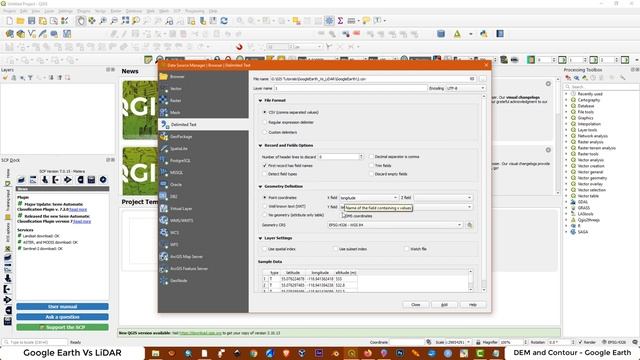Open the Project menu

click(9, 11)
